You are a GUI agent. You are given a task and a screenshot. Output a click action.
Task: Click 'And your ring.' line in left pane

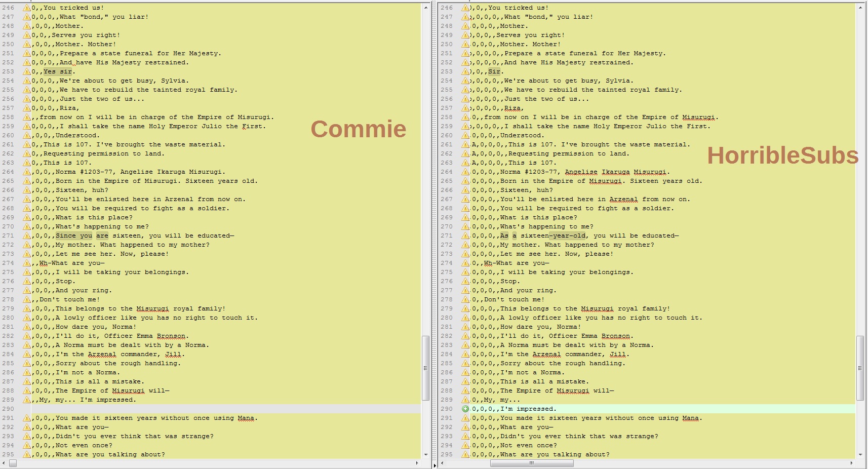[x=84, y=290]
